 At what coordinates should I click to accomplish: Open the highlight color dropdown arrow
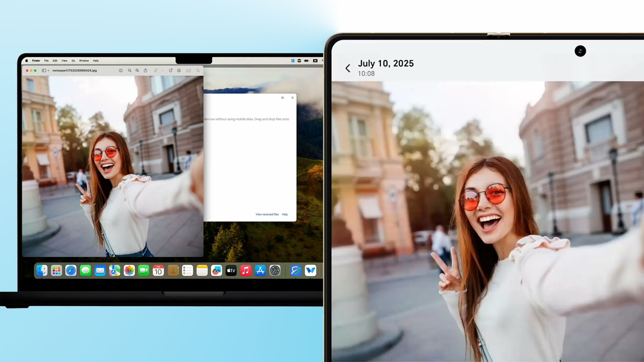(163, 71)
